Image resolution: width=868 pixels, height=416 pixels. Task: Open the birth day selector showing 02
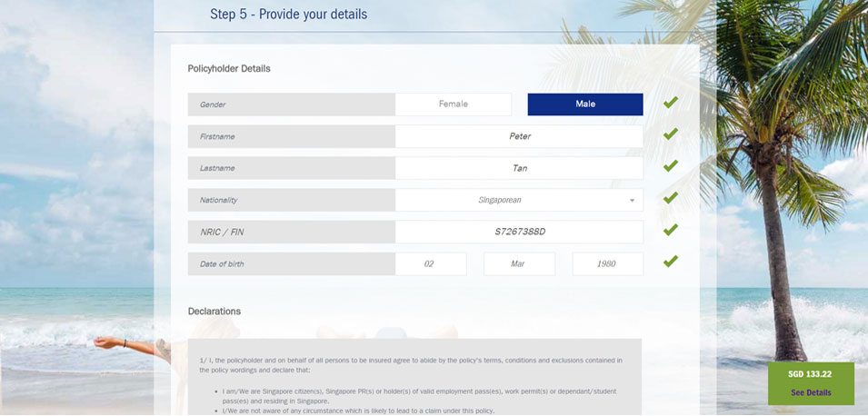(431, 264)
